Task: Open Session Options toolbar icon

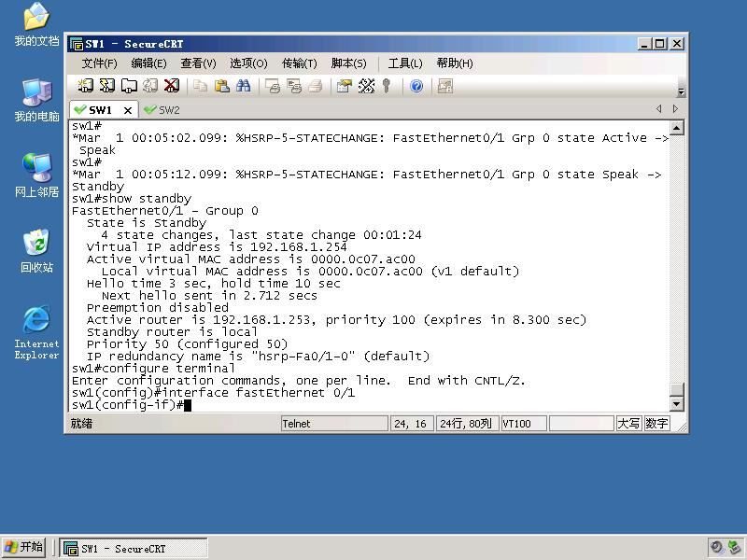Action: click(344, 86)
